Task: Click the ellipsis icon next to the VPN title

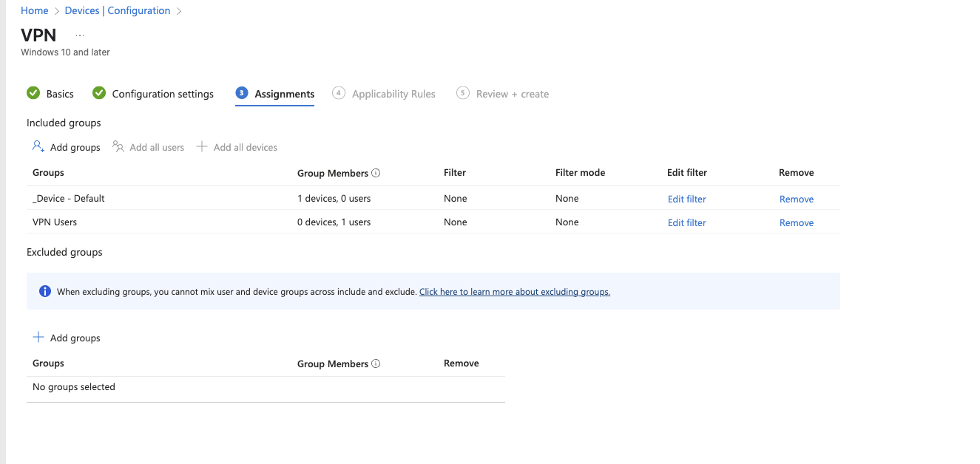Action: coord(79,34)
